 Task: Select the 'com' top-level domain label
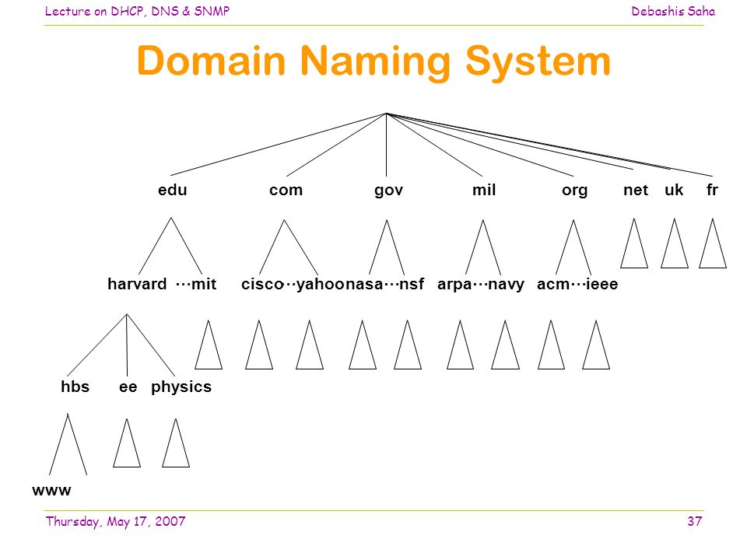(x=286, y=190)
